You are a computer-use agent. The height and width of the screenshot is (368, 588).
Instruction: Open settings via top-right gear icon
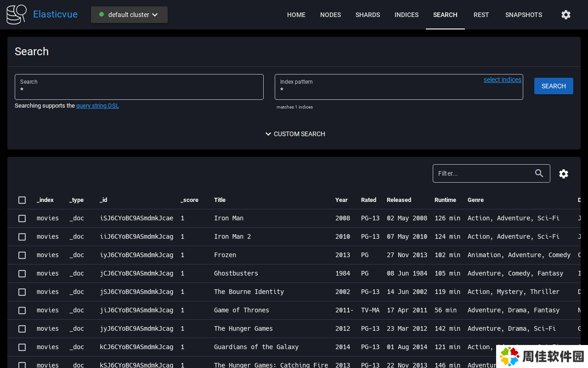pos(566,15)
